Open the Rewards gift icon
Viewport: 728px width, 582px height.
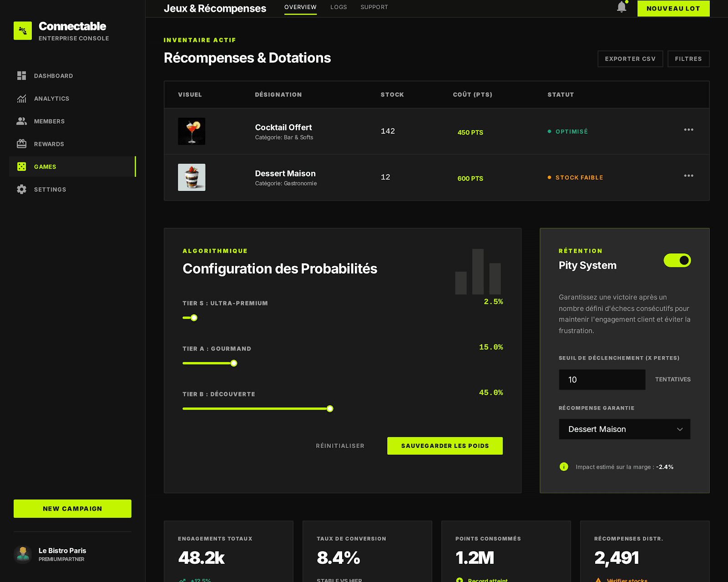click(21, 144)
